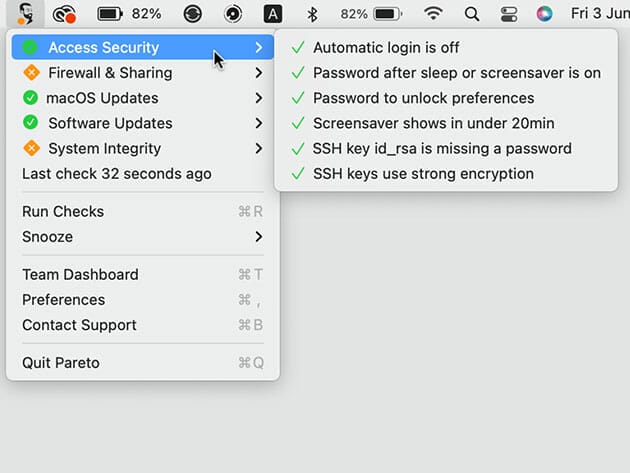Open Spotlight search magnifier icon
Viewport: 630px width, 473px height.
click(x=472, y=14)
